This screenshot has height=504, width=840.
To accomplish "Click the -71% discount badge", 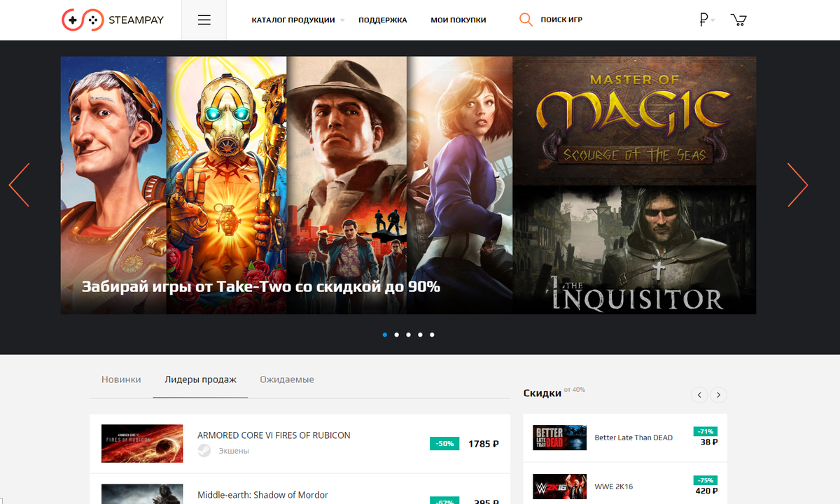I will click(705, 431).
